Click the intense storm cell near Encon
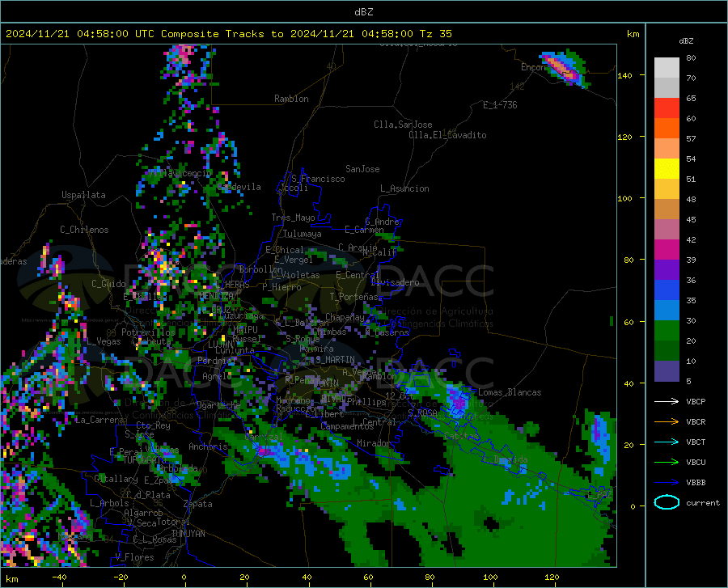Viewport: 728px width, 588px height. point(564,69)
